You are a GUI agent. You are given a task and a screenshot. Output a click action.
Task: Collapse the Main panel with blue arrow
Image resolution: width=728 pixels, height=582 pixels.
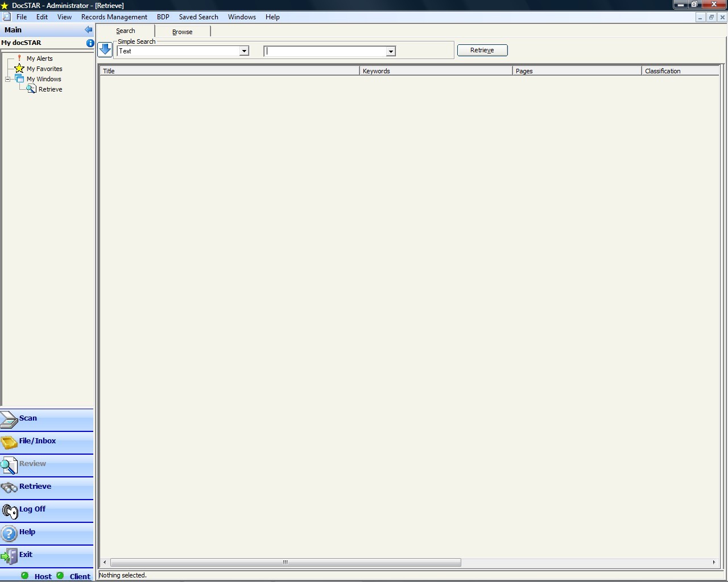88,30
